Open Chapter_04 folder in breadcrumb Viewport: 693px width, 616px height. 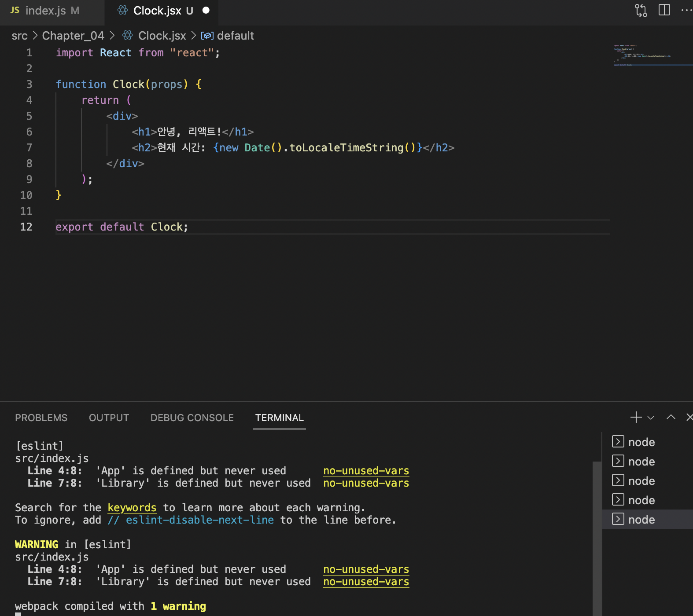73,36
